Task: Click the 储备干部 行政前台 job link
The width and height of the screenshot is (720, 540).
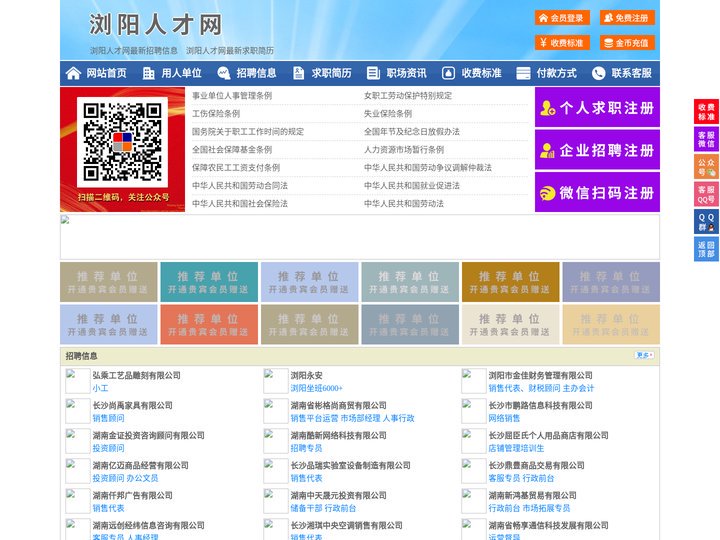Action: coord(323,508)
